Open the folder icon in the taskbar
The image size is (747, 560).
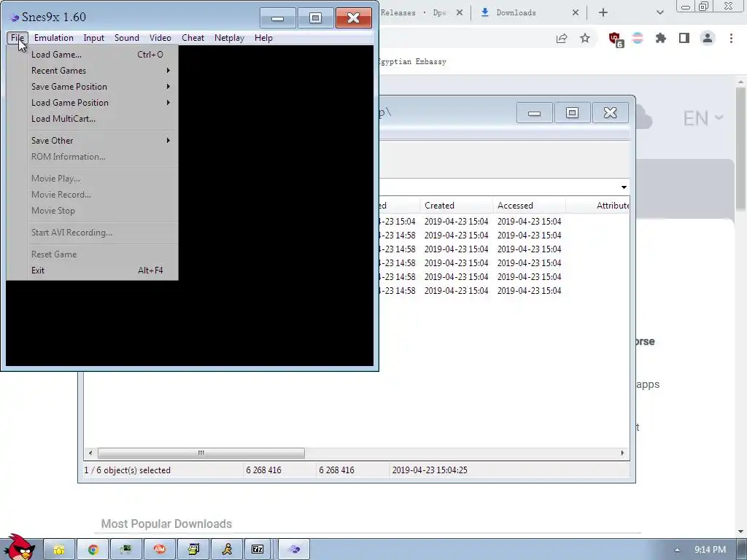pyautogui.click(x=59, y=550)
